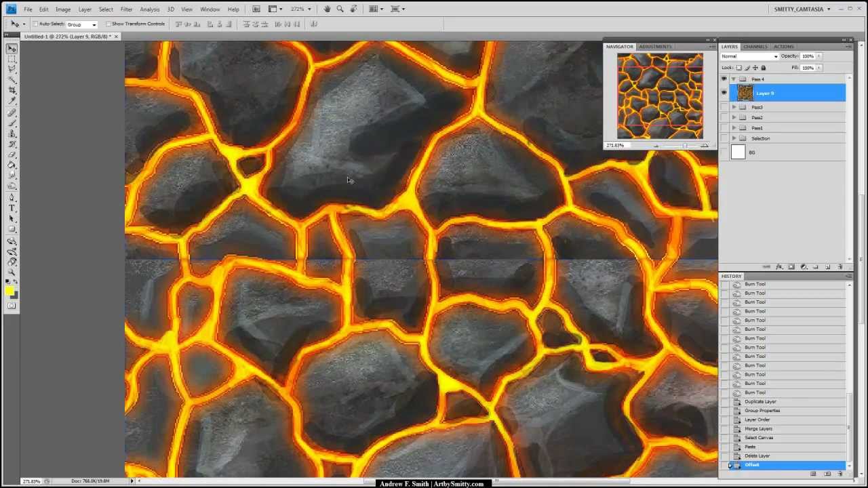This screenshot has width=868, height=488.
Task: Hide the Pass 4 group visibility eye
Action: [724, 79]
